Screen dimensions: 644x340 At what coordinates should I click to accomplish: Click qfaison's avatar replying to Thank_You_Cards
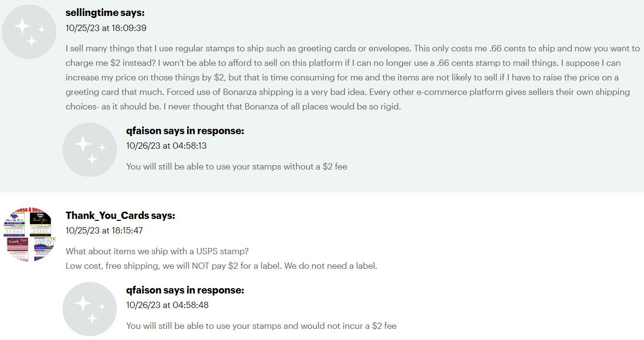click(90, 309)
